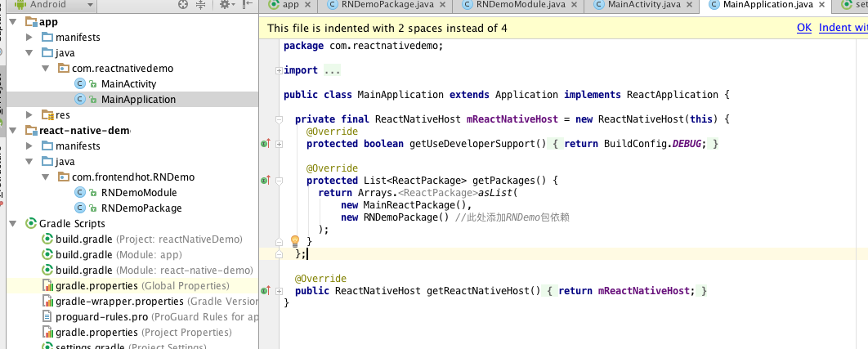
Task: Click override gutter marker beside getReactNativeHost
Action: point(265,291)
